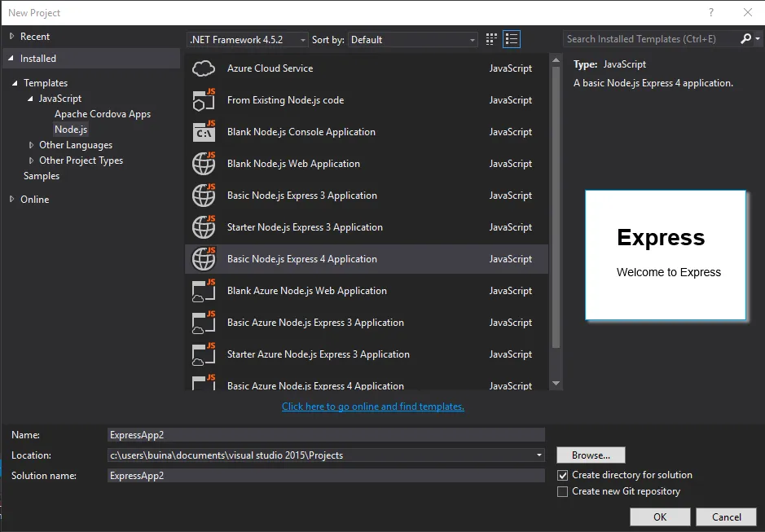Select Apache Cordova Apps in tree

[x=103, y=114]
